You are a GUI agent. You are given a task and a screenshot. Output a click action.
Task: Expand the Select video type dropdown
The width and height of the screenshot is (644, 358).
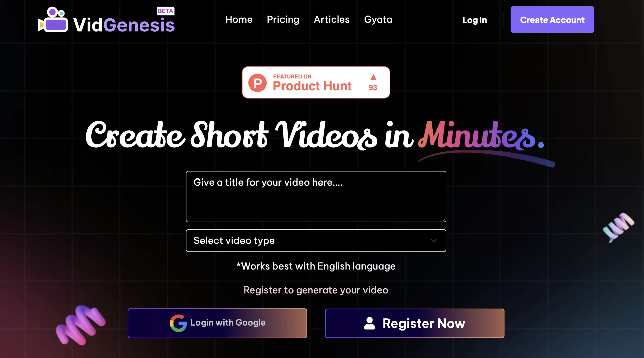point(315,240)
